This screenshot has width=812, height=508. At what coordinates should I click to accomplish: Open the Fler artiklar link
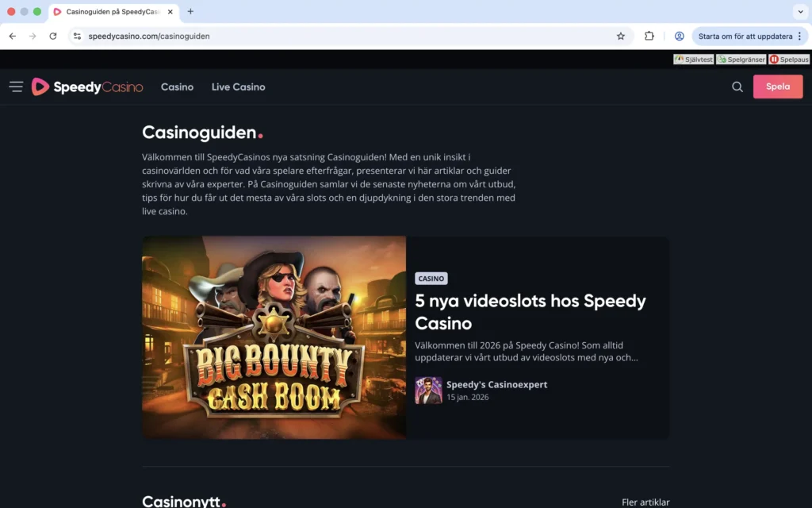(645, 502)
